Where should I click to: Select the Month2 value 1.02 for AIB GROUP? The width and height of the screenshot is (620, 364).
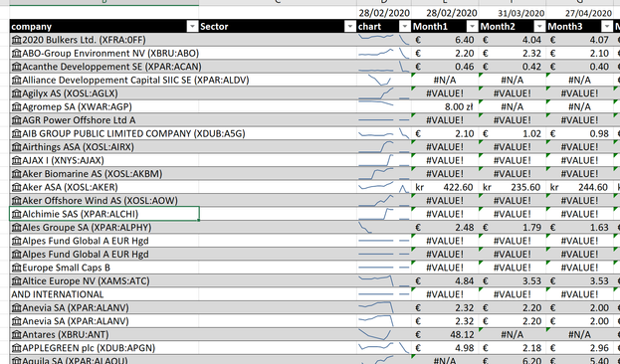coord(513,133)
